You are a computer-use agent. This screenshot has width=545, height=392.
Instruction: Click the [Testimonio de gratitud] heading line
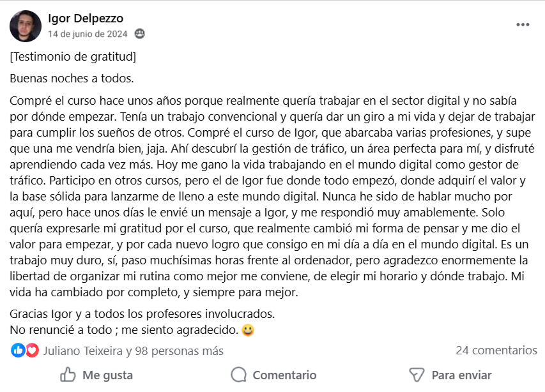coord(73,57)
